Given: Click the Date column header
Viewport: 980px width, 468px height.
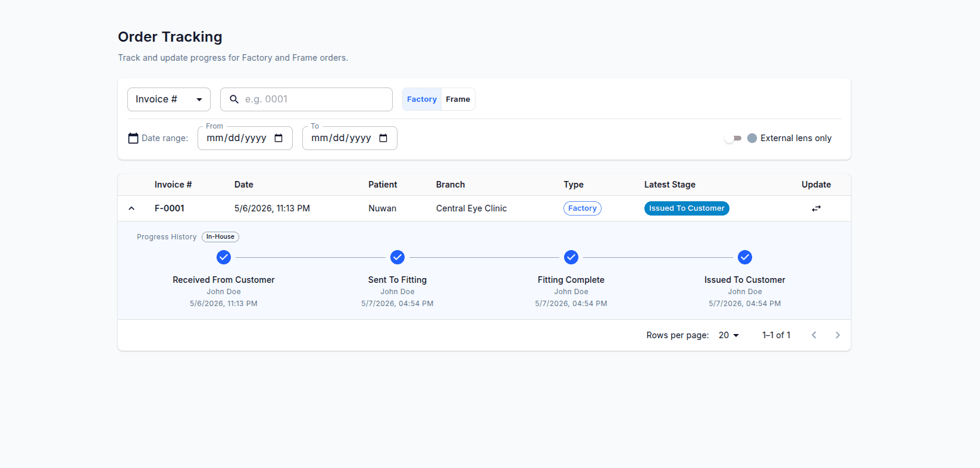Looking at the screenshot, I should pos(244,185).
